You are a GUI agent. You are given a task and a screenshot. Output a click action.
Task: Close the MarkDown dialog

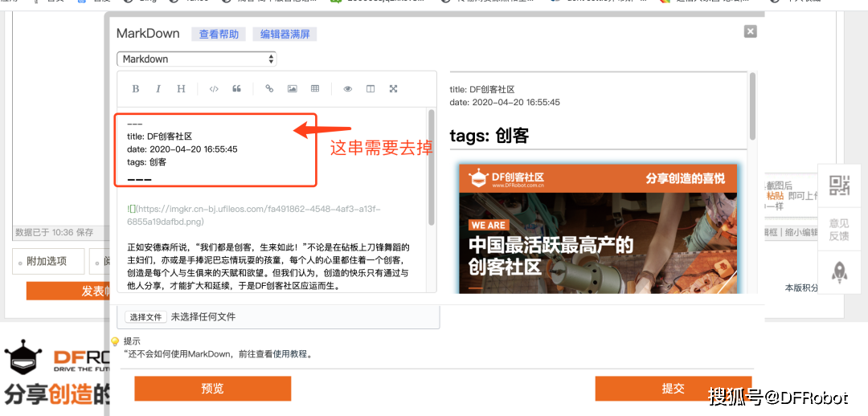coord(750,31)
